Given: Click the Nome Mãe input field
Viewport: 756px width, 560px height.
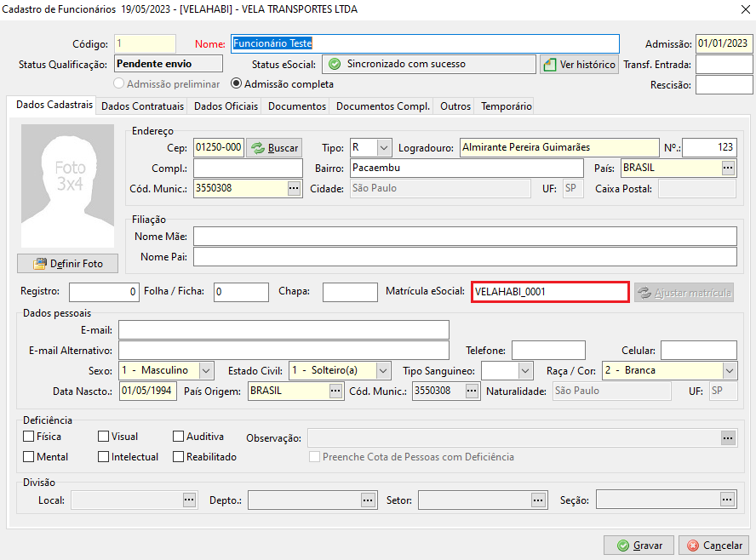Looking at the screenshot, I should coord(466,236).
